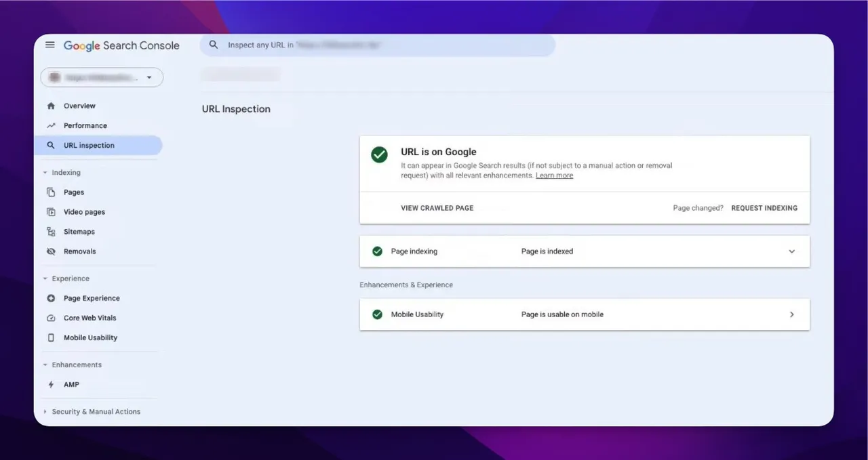Click the 'Page is usable on mobile' text

tap(562, 314)
